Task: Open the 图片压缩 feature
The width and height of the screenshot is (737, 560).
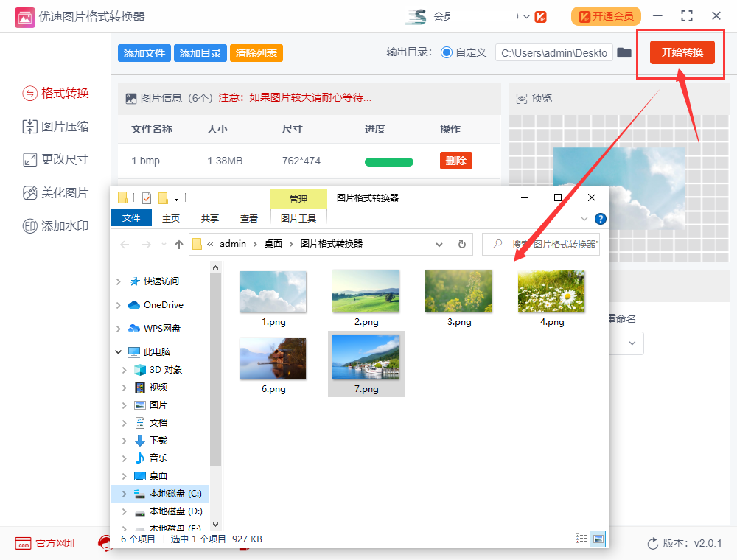Action: click(x=55, y=127)
